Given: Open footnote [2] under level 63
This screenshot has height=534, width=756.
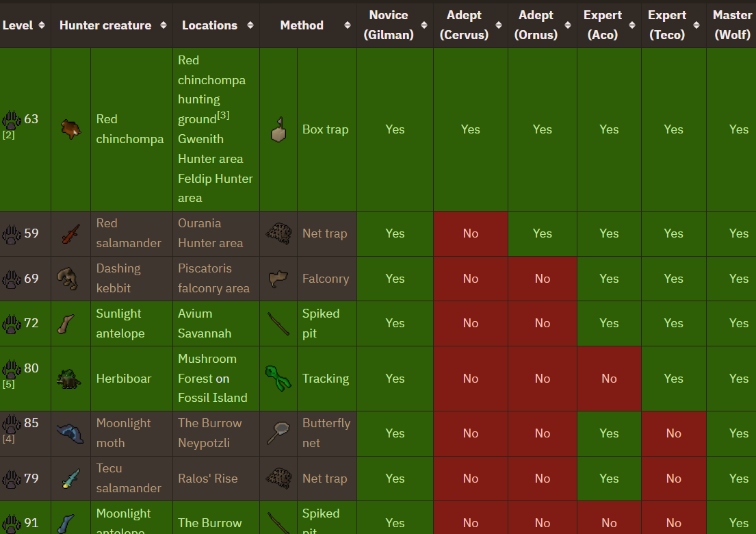Looking at the screenshot, I should pyautogui.click(x=9, y=135).
